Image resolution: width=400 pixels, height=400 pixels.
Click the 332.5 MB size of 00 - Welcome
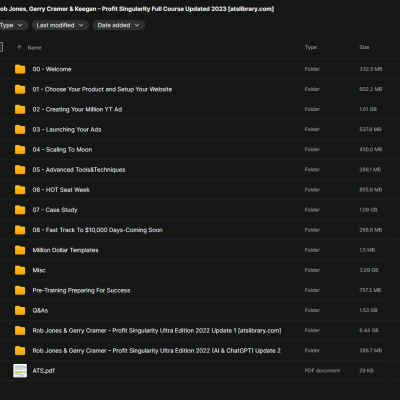pyautogui.click(x=370, y=69)
